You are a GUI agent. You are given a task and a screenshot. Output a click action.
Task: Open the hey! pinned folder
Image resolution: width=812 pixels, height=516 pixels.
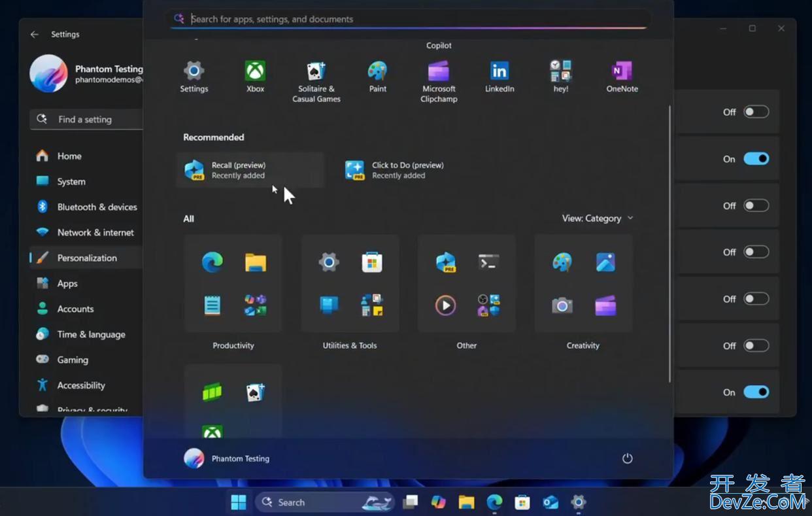561,77
